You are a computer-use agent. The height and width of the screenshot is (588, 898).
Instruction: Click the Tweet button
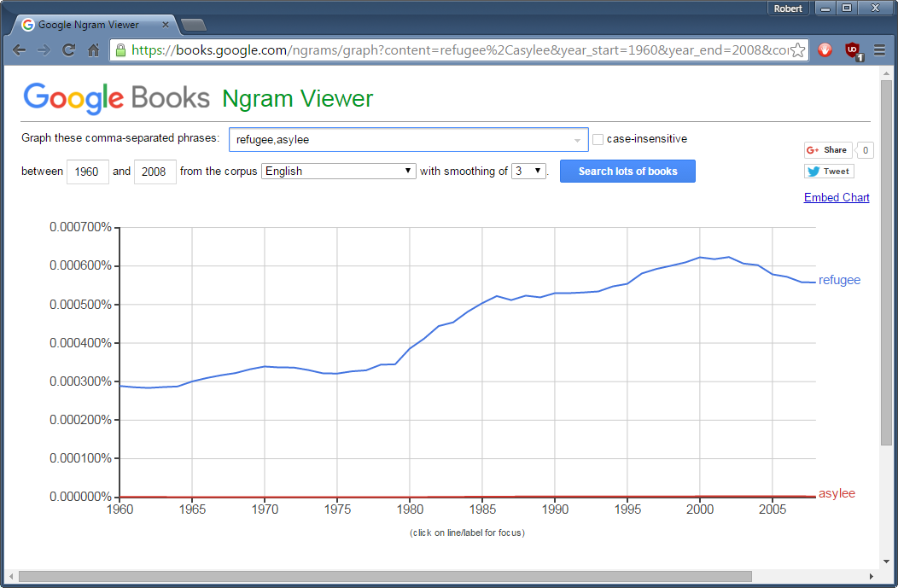pyautogui.click(x=829, y=172)
